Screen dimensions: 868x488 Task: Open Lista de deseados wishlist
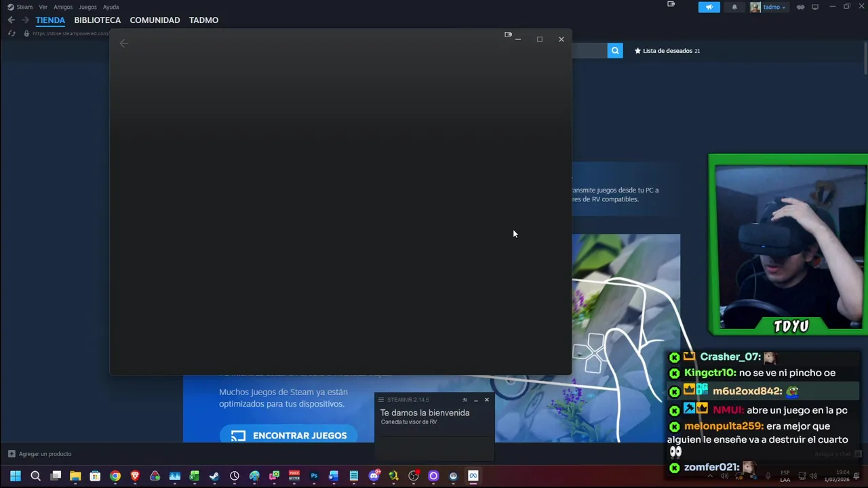pos(667,51)
